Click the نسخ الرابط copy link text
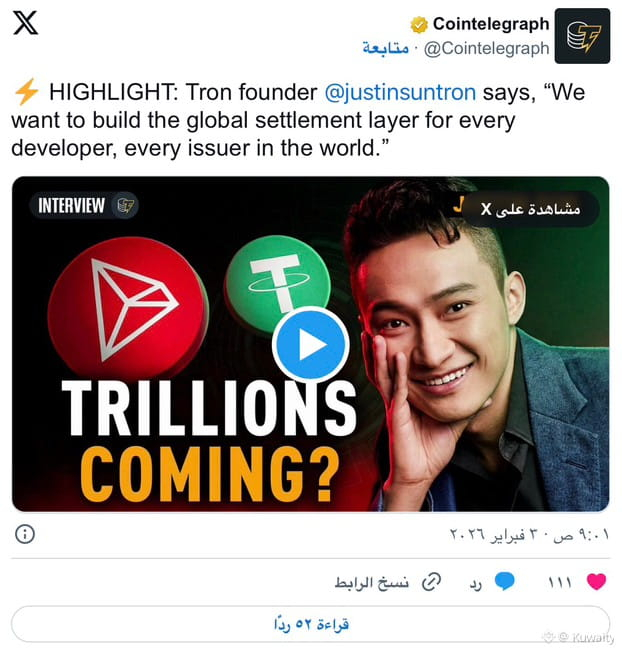 pos(372,582)
